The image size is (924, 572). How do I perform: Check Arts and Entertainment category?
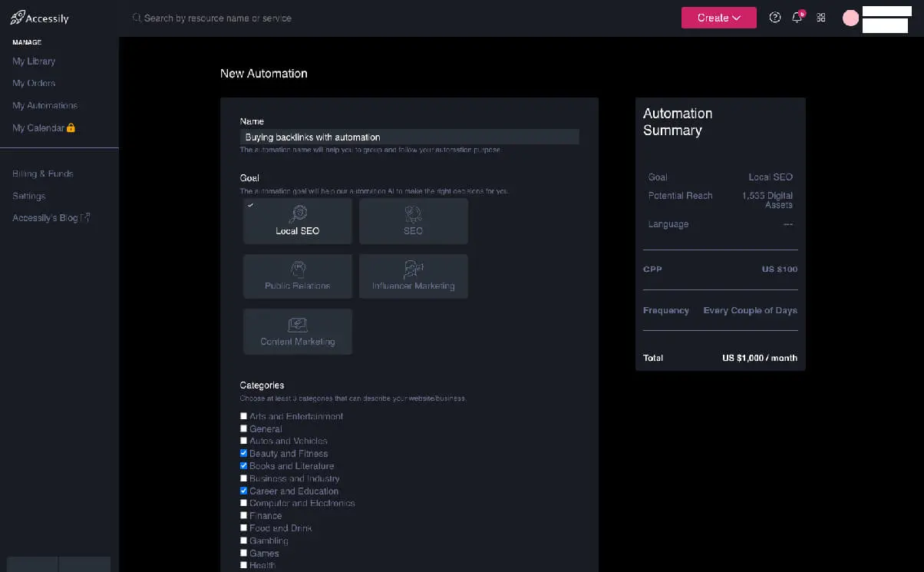point(244,416)
